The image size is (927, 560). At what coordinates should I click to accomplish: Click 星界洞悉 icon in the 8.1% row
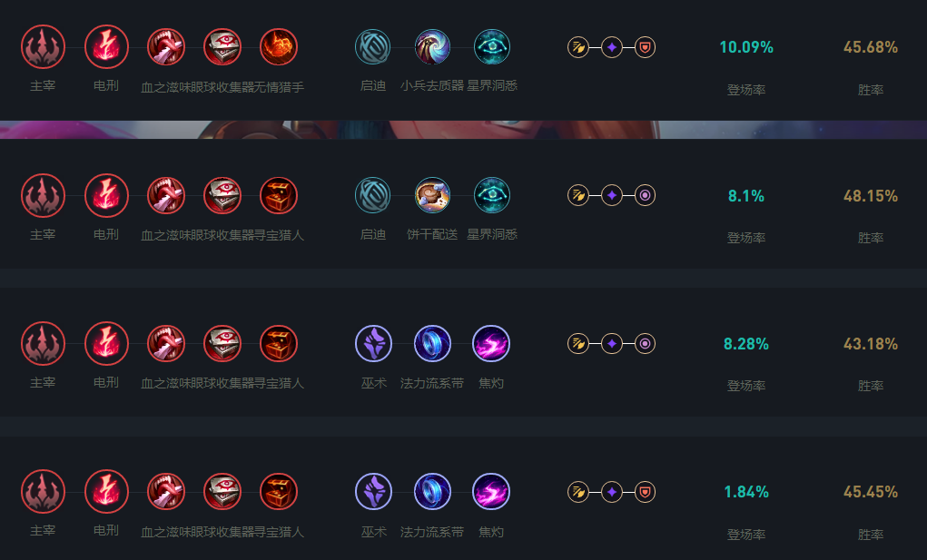pyautogui.click(x=492, y=195)
